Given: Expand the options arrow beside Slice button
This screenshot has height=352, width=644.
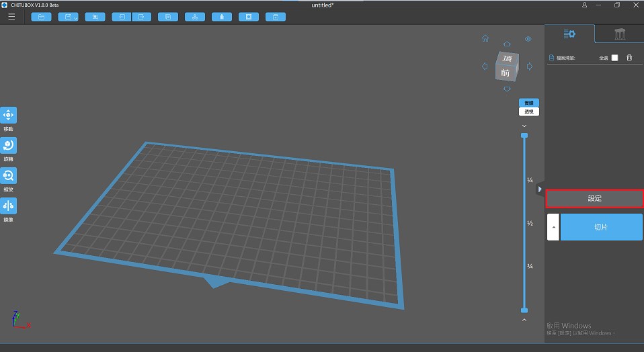Looking at the screenshot, I should (x=553, y=228).
